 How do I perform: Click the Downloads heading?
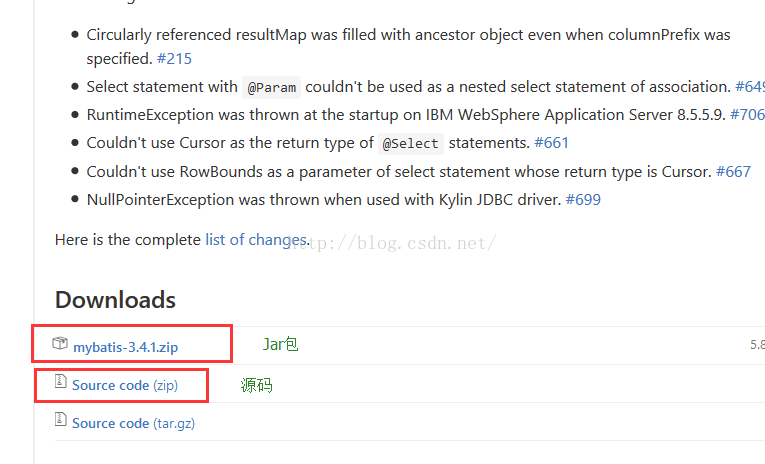pyautogui.click(x=115, y=300)
